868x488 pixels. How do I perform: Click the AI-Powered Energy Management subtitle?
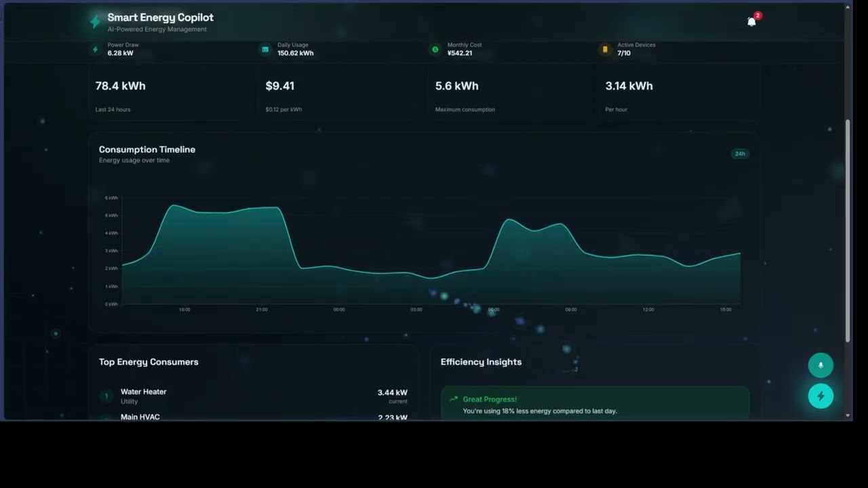point(157,30)
